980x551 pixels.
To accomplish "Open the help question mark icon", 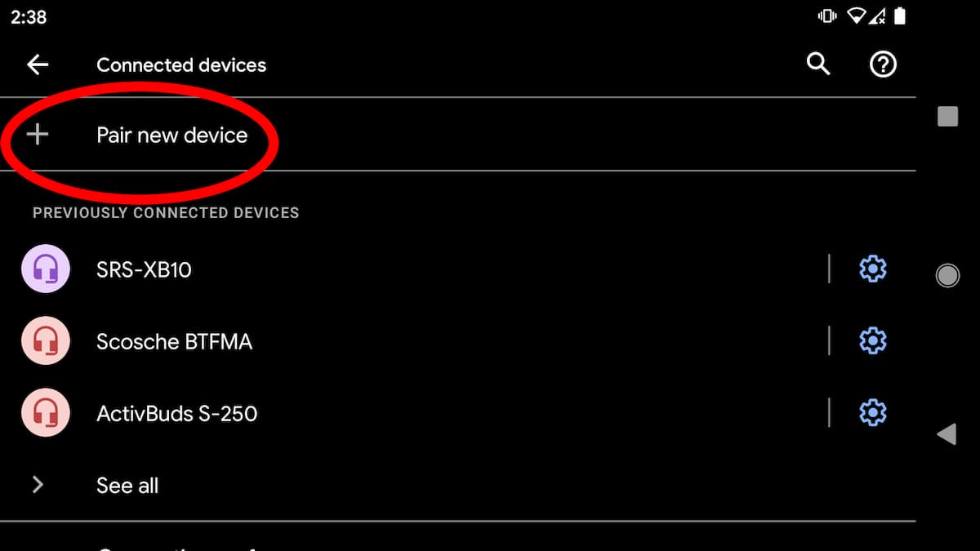I will tap(883, 64).
